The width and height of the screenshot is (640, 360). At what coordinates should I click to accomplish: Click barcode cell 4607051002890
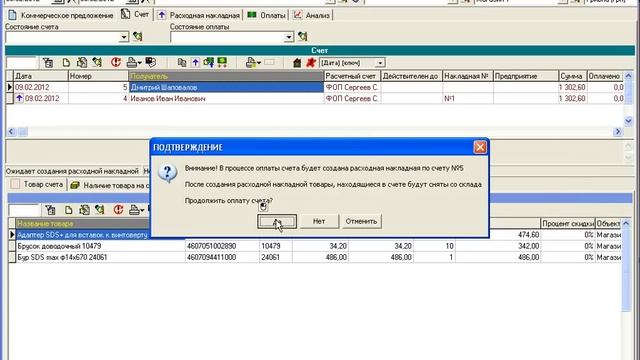tap(222, 246)
